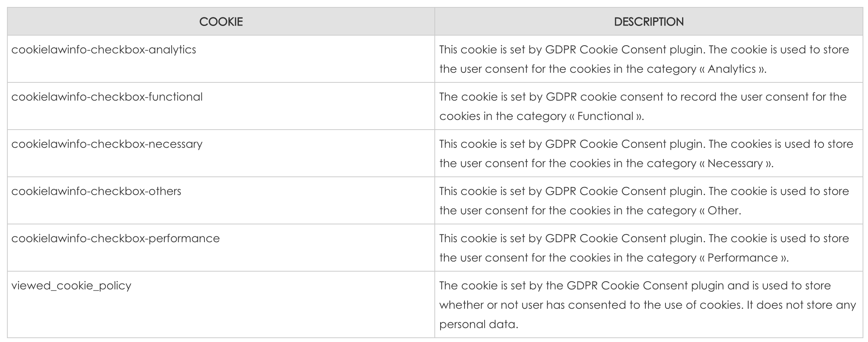Click the quoted word 'Analytics' in description
This screenshot has width=868, height=342.
pos(732,69)
